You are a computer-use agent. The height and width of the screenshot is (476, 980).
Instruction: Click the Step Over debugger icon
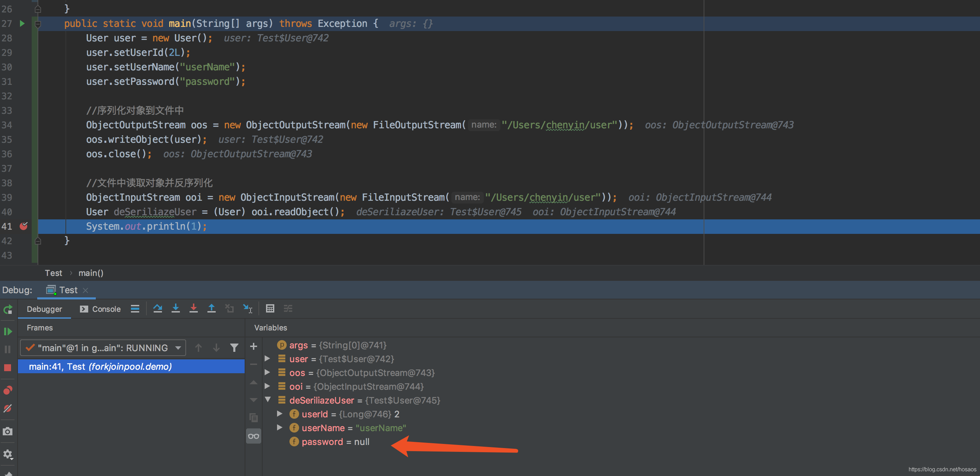(x=157, y=308)
